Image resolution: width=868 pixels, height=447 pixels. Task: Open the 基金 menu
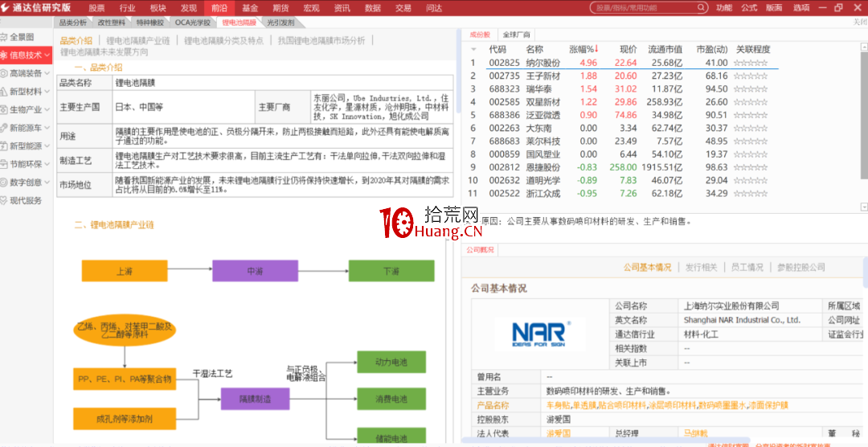(x=250, y=8)
